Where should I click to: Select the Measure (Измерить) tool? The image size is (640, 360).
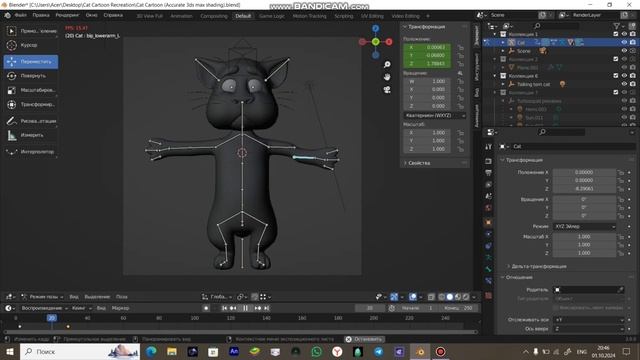(x=31, y=135)
